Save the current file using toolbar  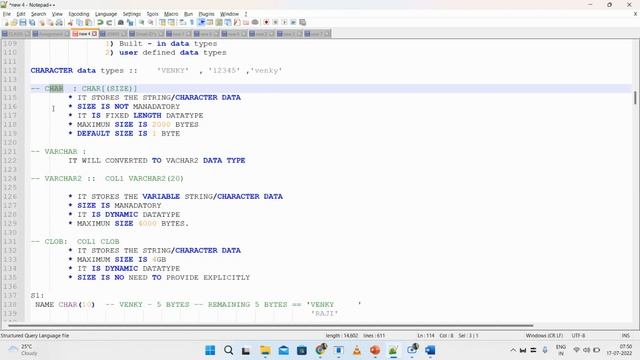pos(23,22)
